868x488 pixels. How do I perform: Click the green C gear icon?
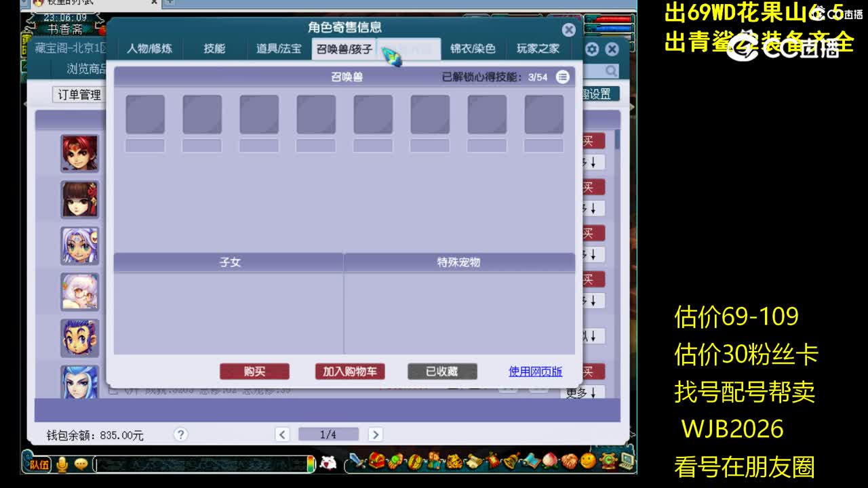(x=608, y=460)
